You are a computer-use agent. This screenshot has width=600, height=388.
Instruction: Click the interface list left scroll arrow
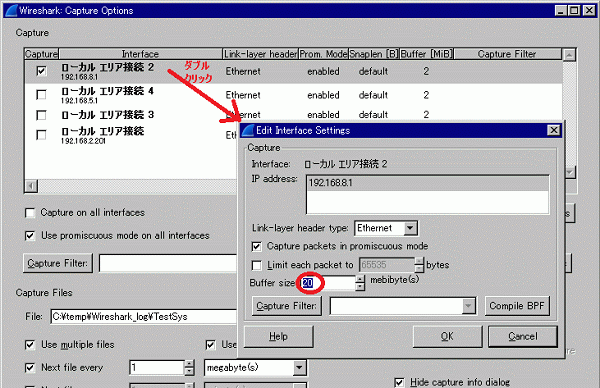point(31,186)
